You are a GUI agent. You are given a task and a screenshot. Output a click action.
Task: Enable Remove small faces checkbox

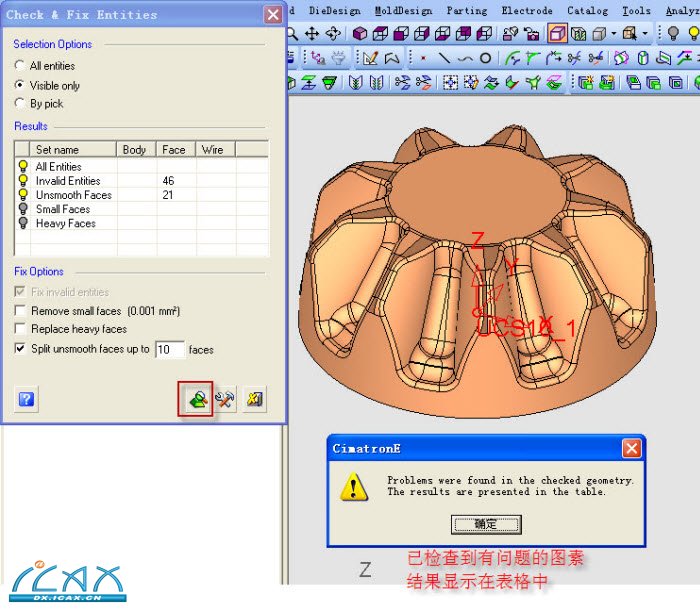[20, 310]
